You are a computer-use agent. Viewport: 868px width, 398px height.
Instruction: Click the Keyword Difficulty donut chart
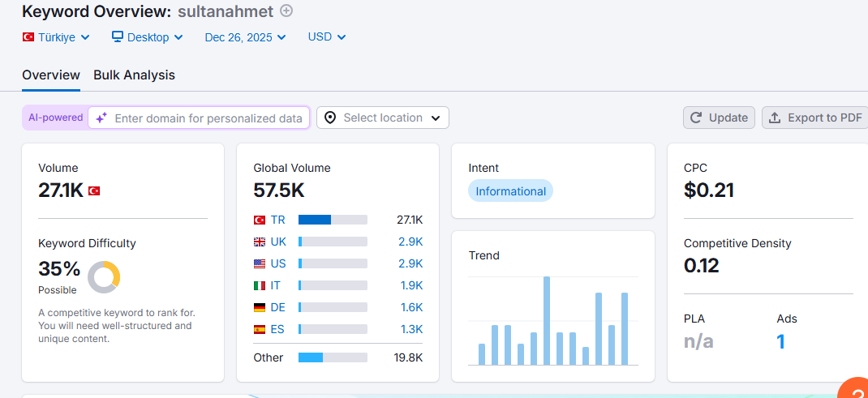[x=104, y=277]
